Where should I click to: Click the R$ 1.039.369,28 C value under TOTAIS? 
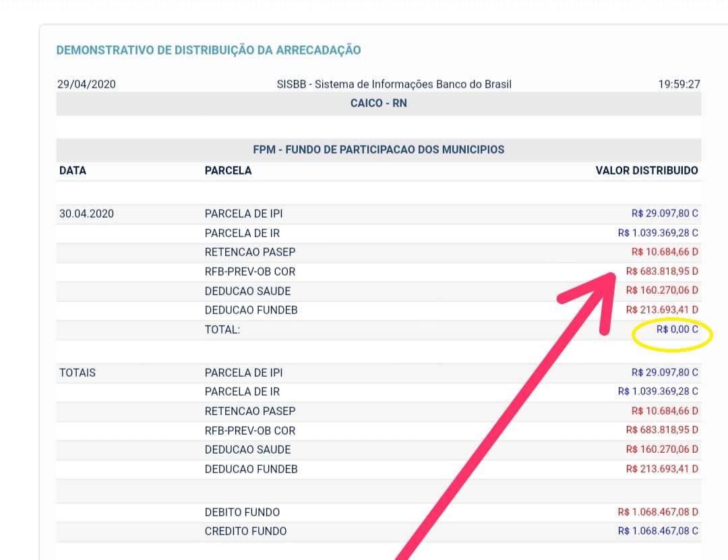tap(658, 392)
